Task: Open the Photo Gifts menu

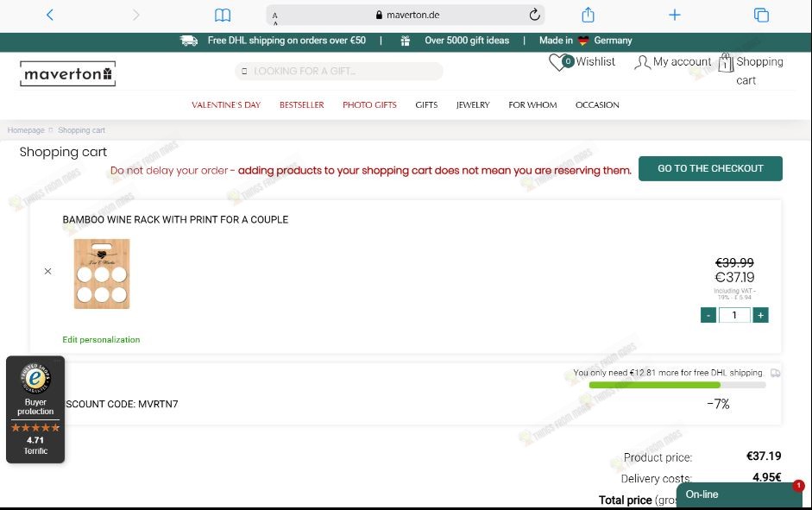Action: tap(369, 105)
